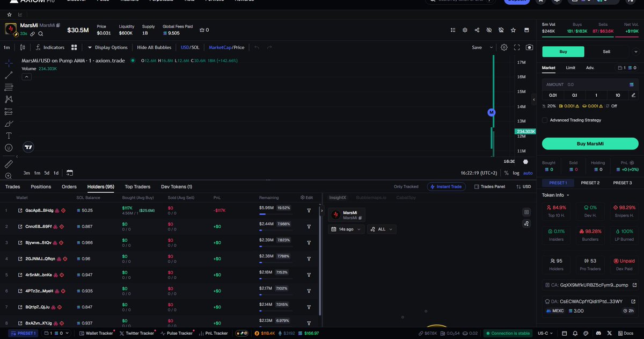Take a chart snapshot with camera icon

coord(530,47)
